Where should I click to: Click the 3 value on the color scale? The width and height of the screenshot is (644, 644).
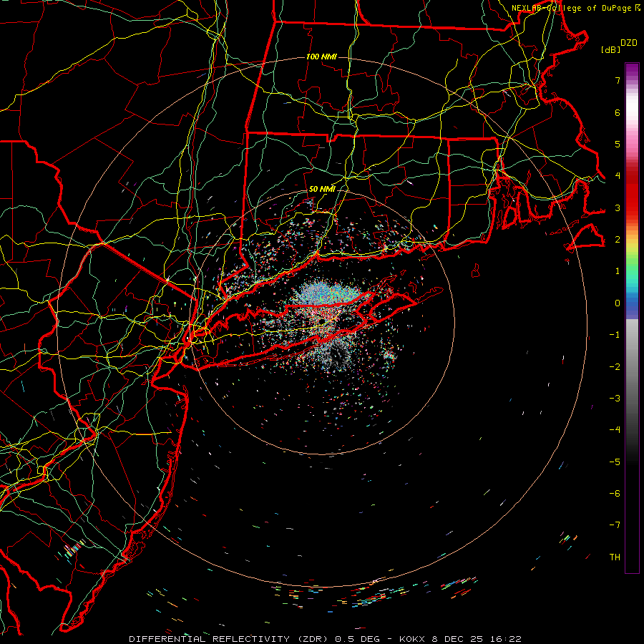[618, 208]
